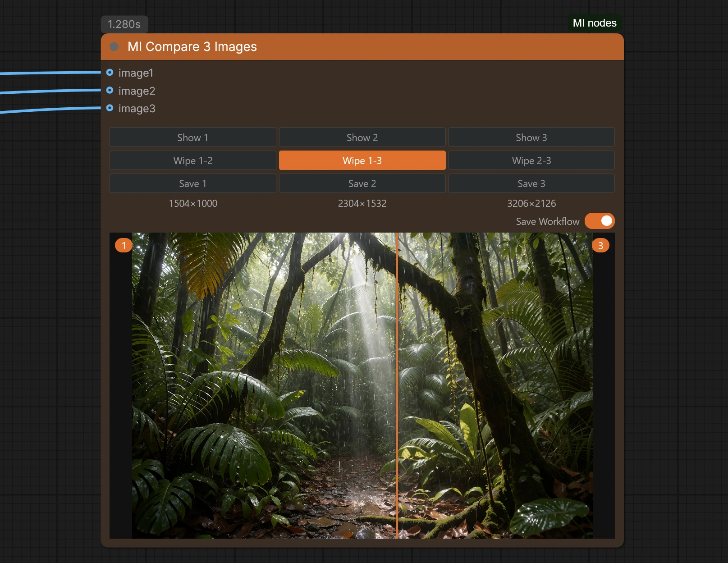Screen dimensions: 728x563
Task: Click the 1.280s execution time label
Action: [124, 24]
